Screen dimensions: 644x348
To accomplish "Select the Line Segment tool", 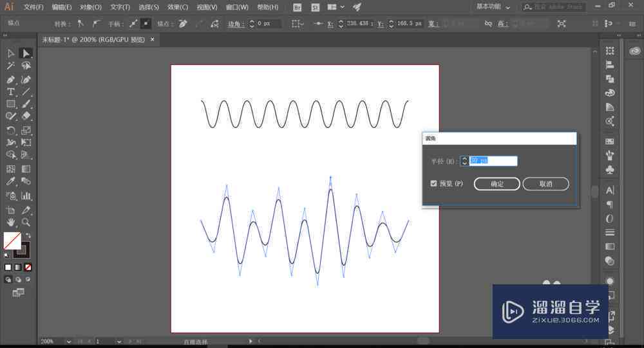I will tap(26, 92).
